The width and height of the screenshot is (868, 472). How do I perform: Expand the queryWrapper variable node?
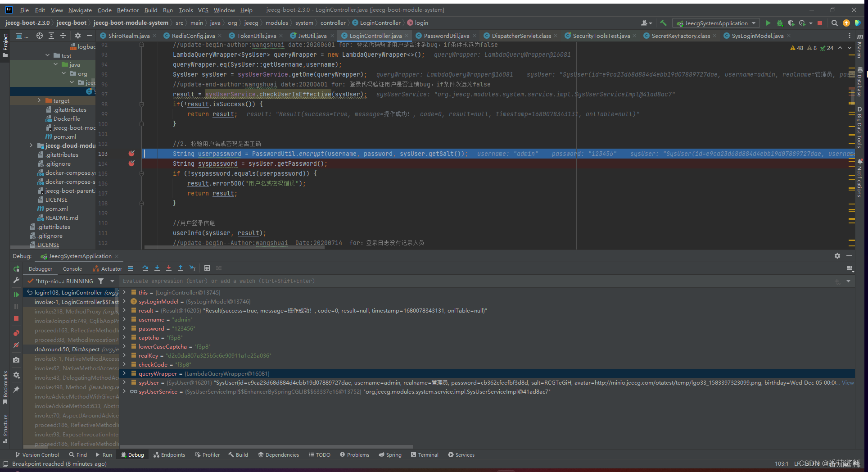tap(125, 373)
